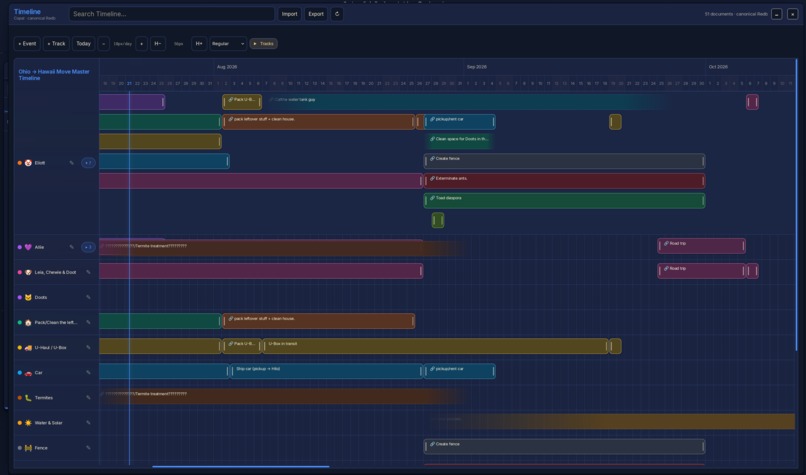Click the blue today marker line

(129, 278)
